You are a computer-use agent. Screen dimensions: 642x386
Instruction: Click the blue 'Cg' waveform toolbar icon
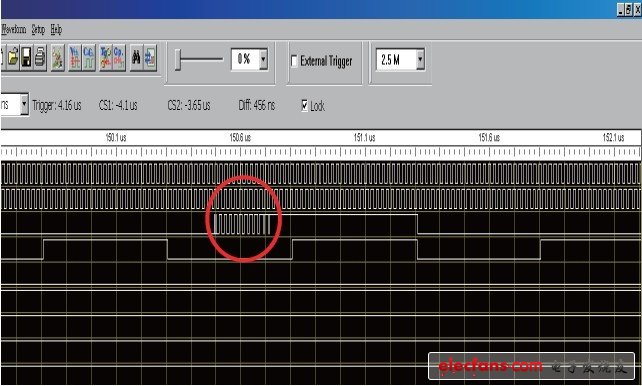click(x=88, y=58)
